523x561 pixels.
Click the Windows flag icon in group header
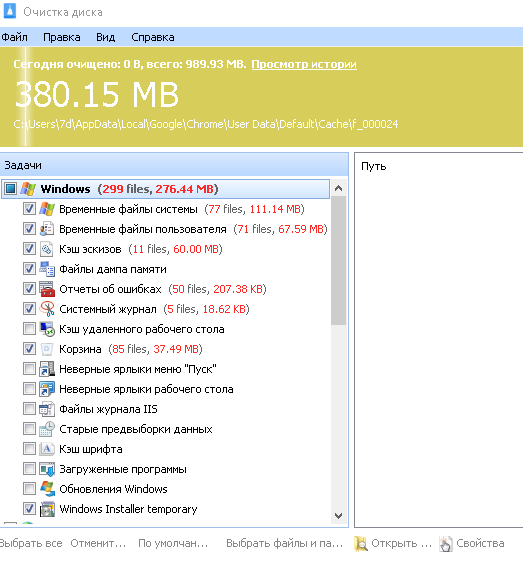click(28, 189)
